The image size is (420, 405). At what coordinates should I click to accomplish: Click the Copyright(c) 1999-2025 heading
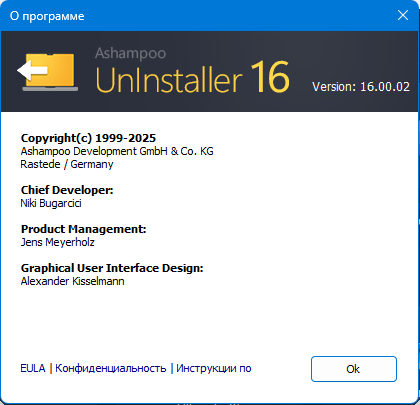[x=88, y=138]
